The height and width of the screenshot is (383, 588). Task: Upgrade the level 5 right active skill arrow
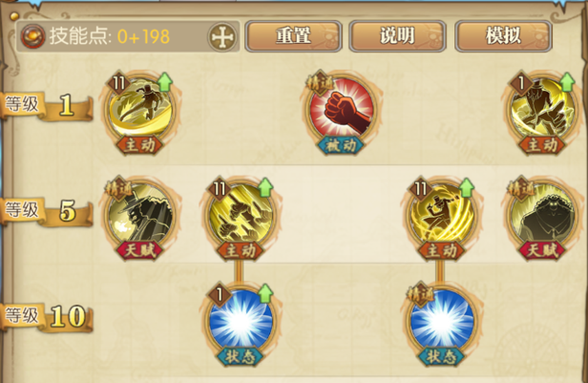[x=467, y=187]
